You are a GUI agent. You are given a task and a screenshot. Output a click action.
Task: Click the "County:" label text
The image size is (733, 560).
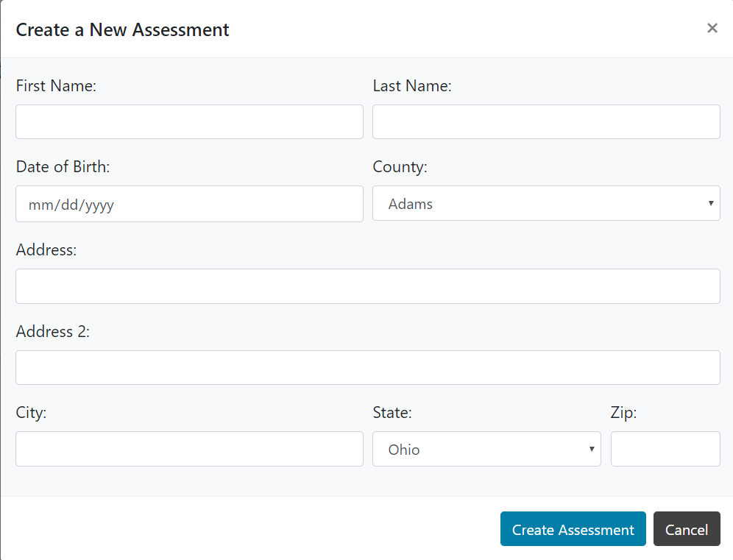click(400, 167)
